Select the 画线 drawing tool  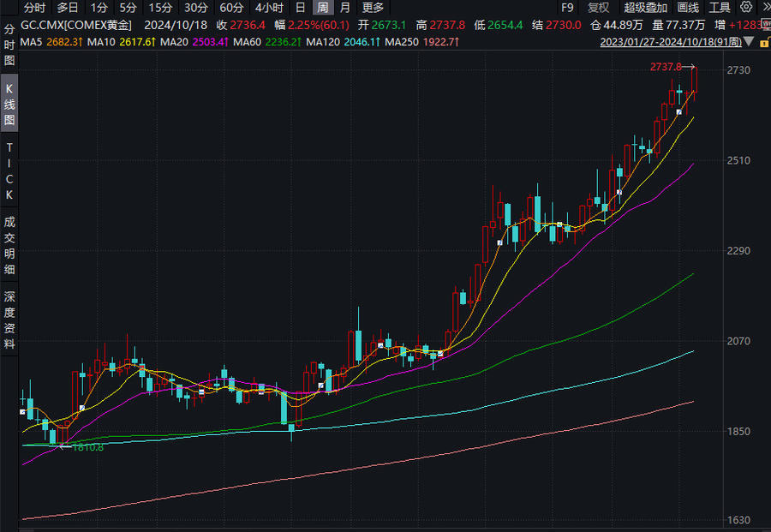coord(688,8)
